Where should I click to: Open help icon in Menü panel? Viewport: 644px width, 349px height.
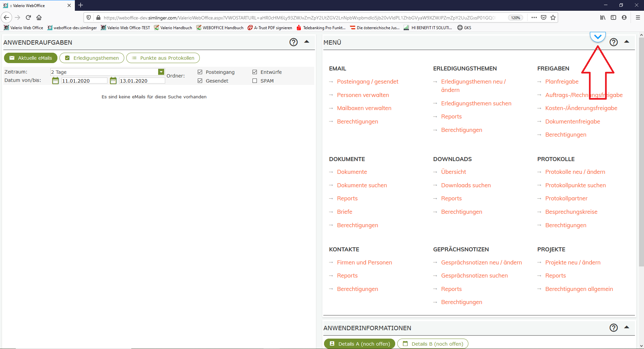[x=613, y=42]
